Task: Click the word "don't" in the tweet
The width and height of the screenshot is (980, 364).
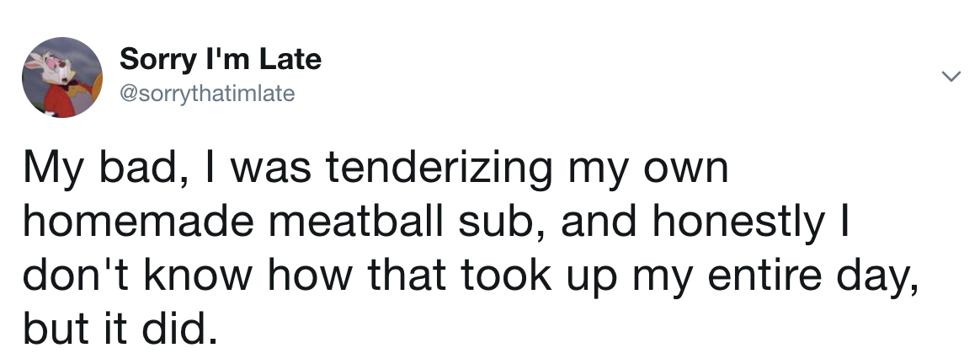Action: 77,276
